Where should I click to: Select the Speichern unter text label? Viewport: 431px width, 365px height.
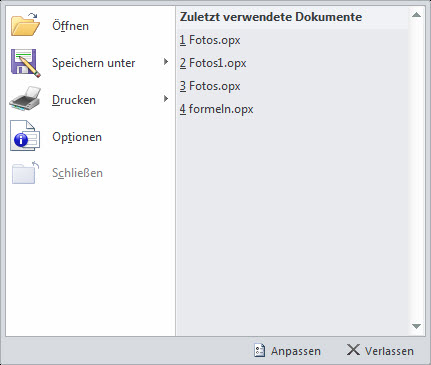click(94, 63)
